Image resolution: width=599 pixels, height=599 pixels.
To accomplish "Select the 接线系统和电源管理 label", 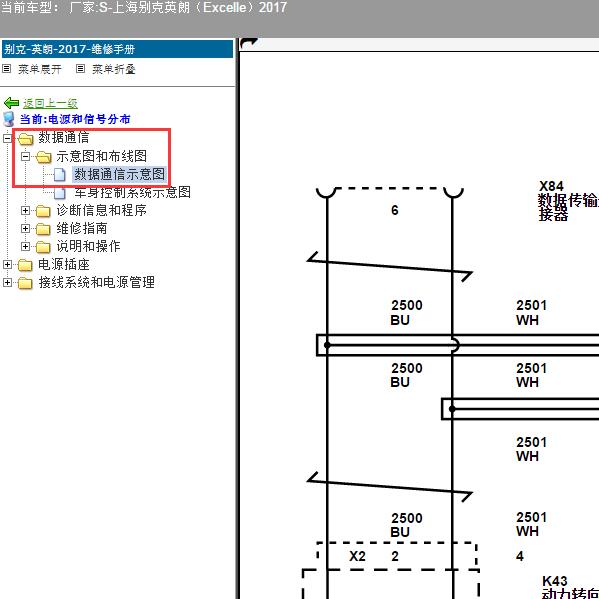I will pyautogui.click(x=97, y=282).
